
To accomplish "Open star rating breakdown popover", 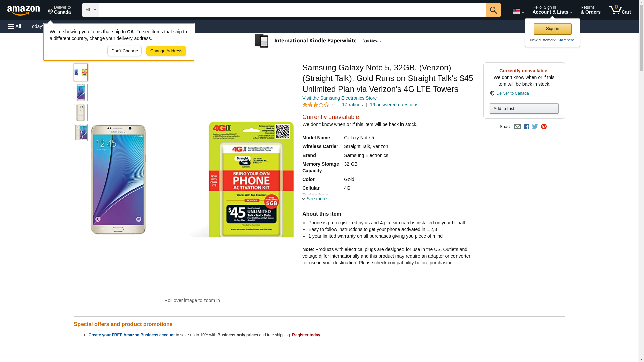I will pos(319,105).
